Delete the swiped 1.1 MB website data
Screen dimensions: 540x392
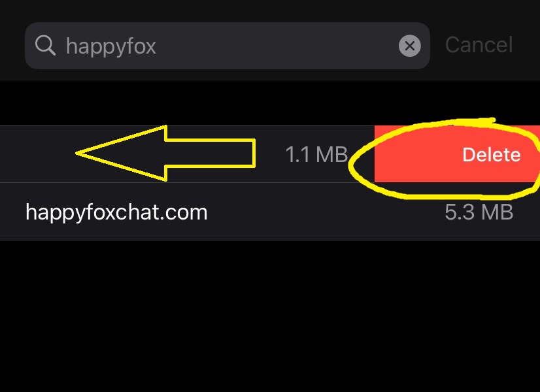[457, 154]
